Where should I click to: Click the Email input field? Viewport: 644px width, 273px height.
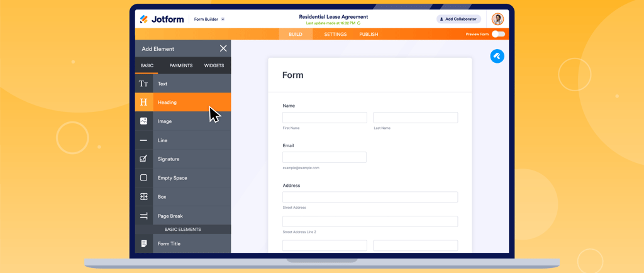pyautogui.click(x=325, y=157)
